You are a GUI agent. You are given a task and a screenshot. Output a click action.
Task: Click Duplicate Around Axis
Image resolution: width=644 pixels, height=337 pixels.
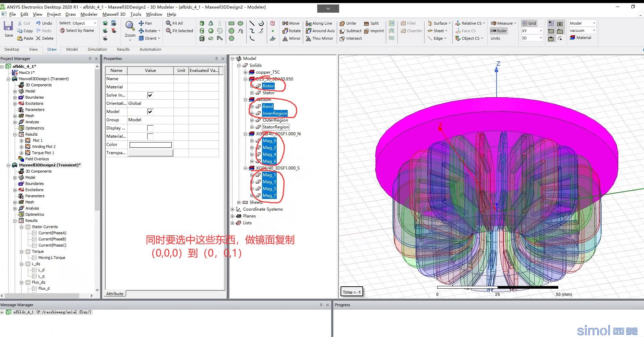[x=320, y=31]
